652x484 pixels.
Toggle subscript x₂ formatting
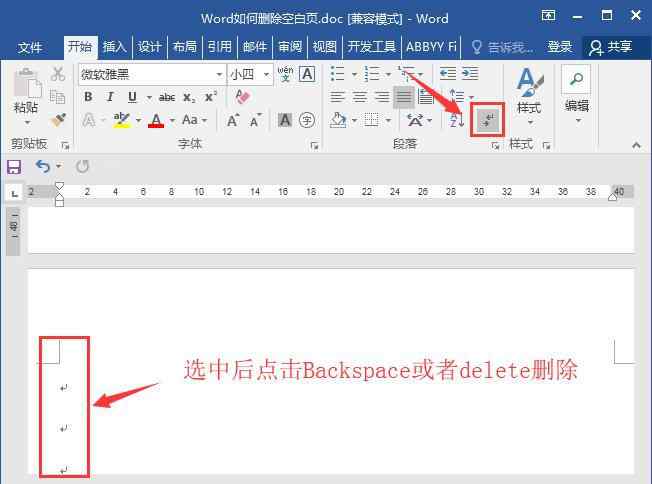pyautogui.click(x=189, y=97)
